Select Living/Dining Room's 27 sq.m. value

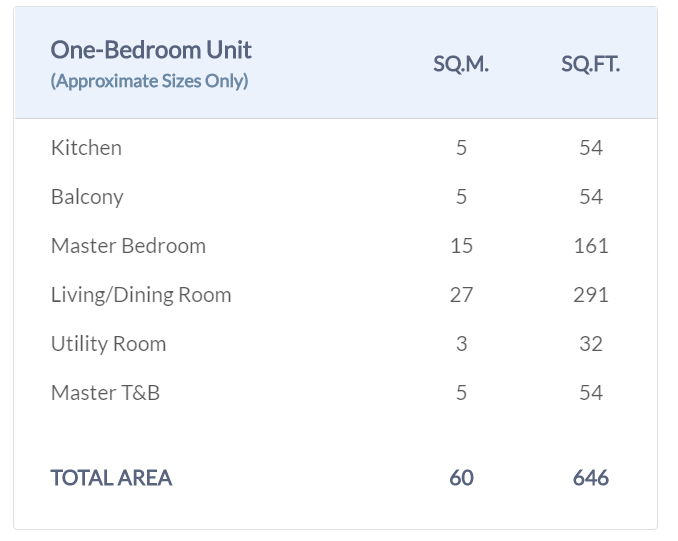point(461,294)
